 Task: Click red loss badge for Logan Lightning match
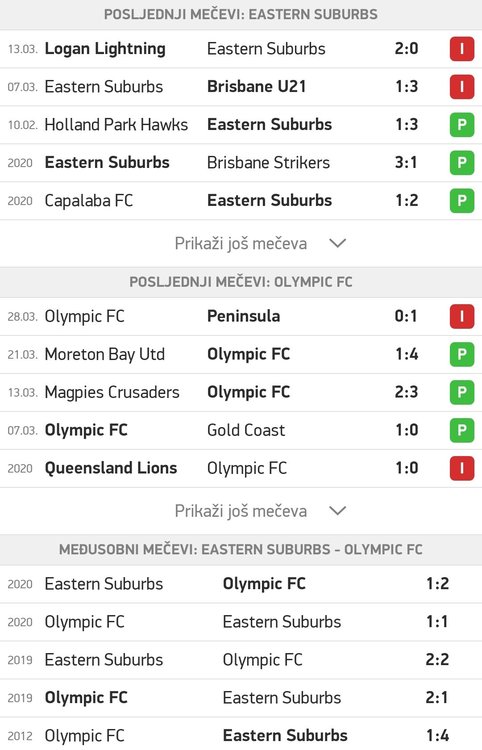[x=461, y=49]
